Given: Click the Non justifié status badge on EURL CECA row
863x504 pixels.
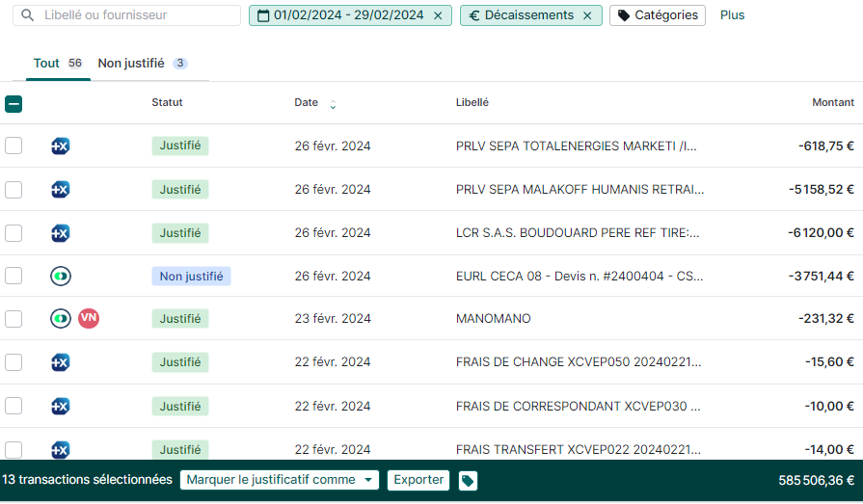Looking at the screenshot, I should tap(191, 277).
